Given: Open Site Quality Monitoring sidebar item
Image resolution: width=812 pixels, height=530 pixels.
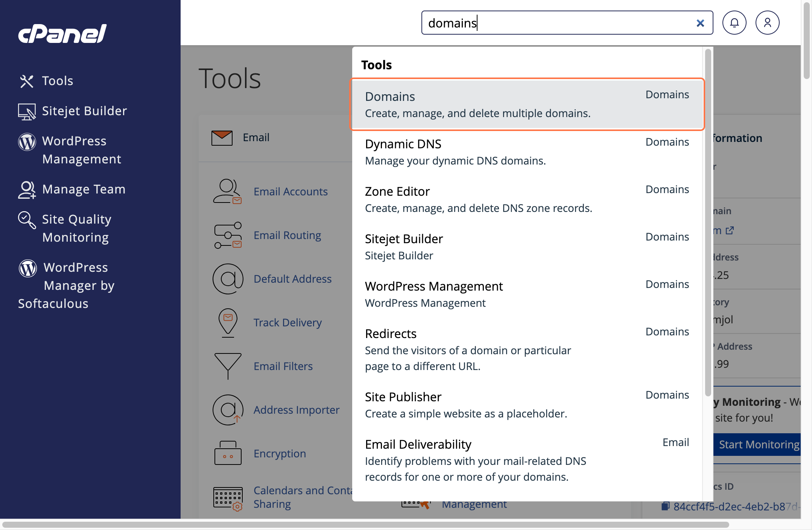Looking at the screenshot, I should (76, 228).
